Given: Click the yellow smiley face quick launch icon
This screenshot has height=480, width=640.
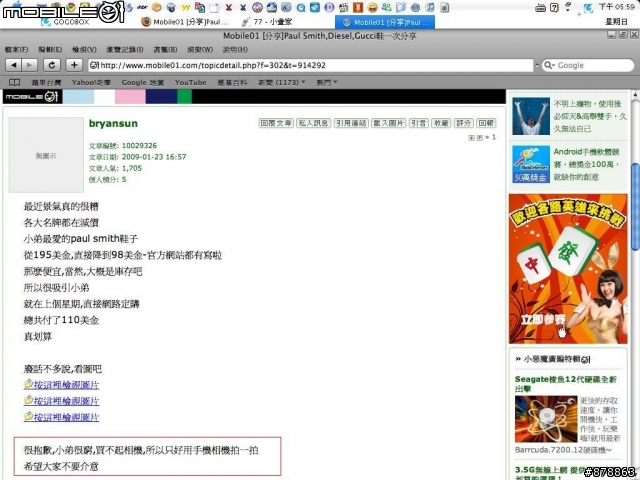Looking at the screenshot, I should click(372, 7).
